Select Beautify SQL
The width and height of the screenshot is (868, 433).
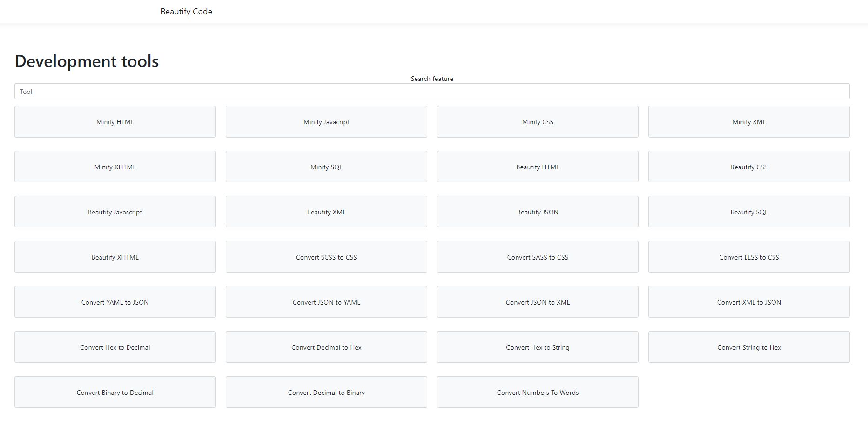(748, 212)
